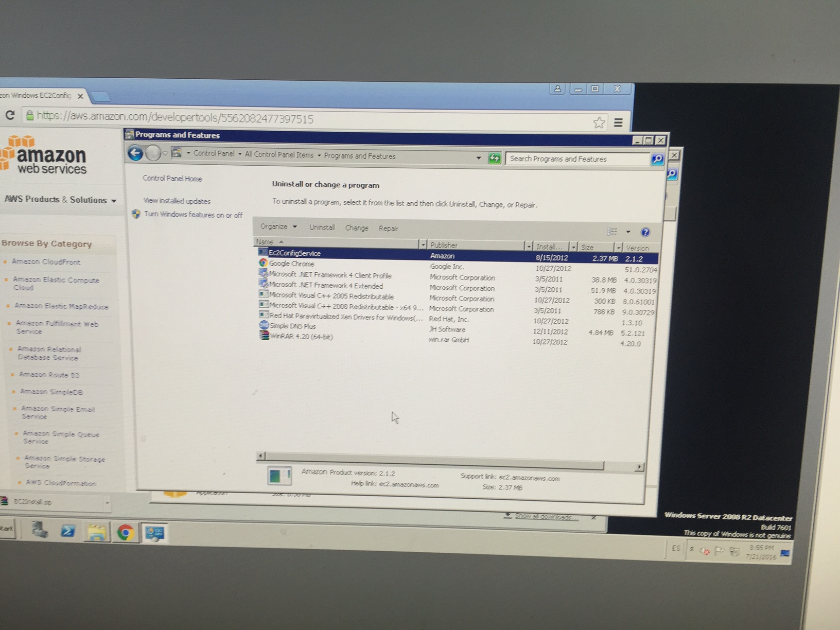Click the Red Hat Paravirtualized Xen Drivers icon
This screenshot has width=840, height=630.
(264, 314)
